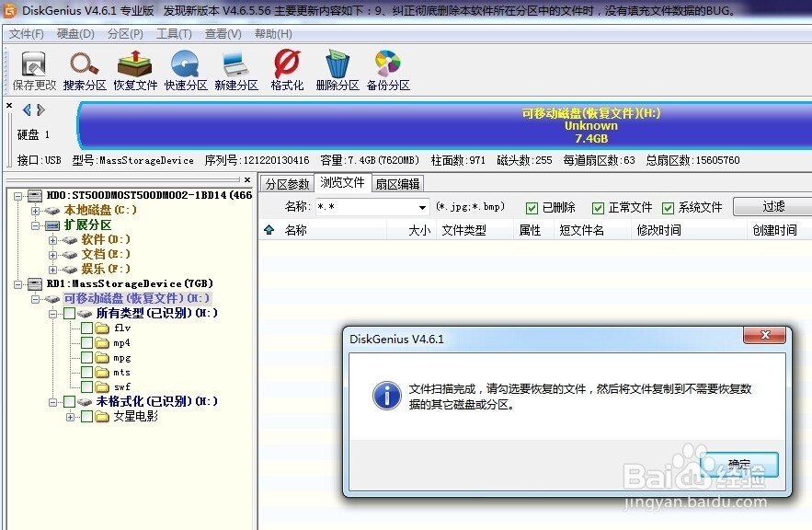Image resolution: width=812 pixels, height=530 pixels.
Task: Check the 所有类型(已识别) checkbox
Action: (x=69, y=313)
